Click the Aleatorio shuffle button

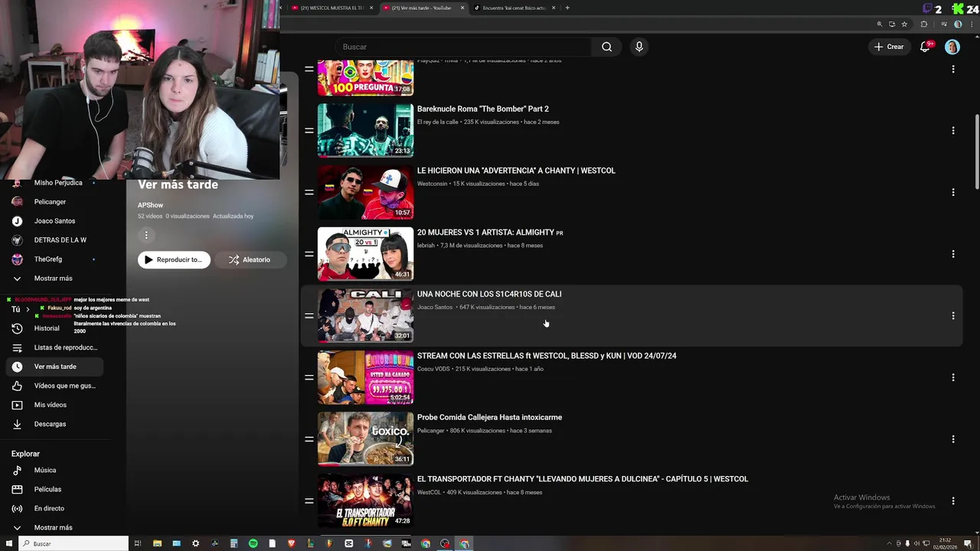pyautogui.click(x=250, y=259)
